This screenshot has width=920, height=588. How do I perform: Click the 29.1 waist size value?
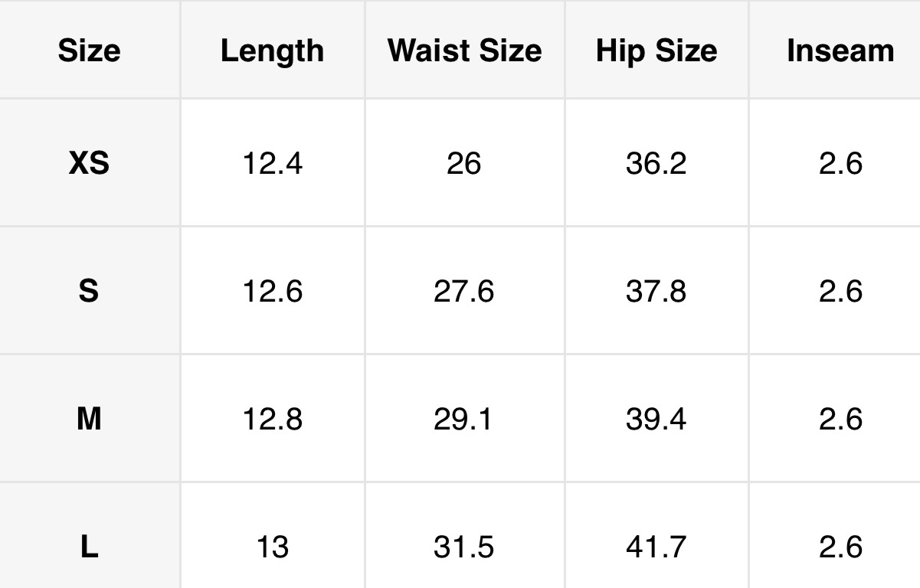pyautogui.click(x=464, y=419)
